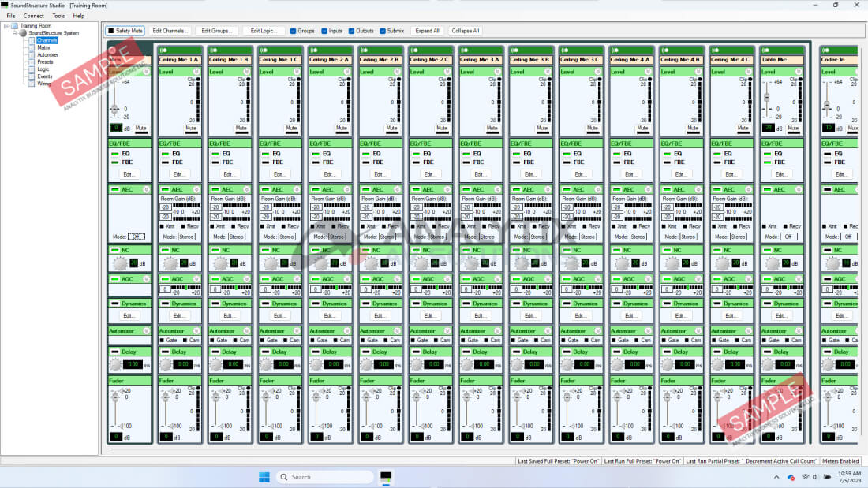Toggle FBE indicator on Table Mic
Viewport: 868px width, 488px height.
pyautogui.click(x=767, y=162)
